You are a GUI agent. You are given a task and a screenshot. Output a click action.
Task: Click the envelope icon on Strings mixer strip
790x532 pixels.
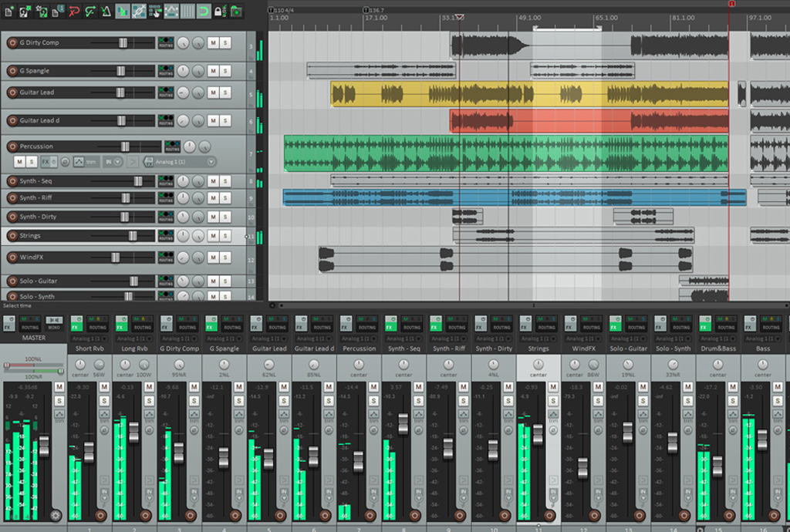pyautogui.click(x=552, y=414)
